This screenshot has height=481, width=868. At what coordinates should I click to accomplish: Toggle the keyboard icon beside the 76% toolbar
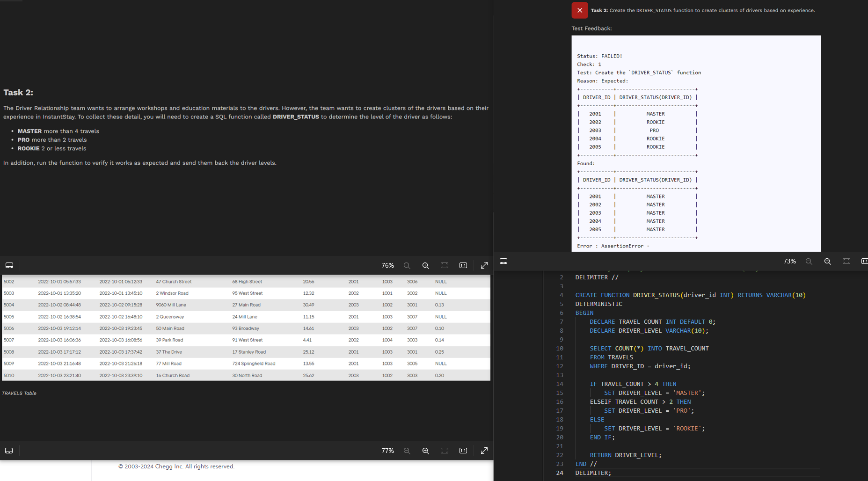(9, 265)
